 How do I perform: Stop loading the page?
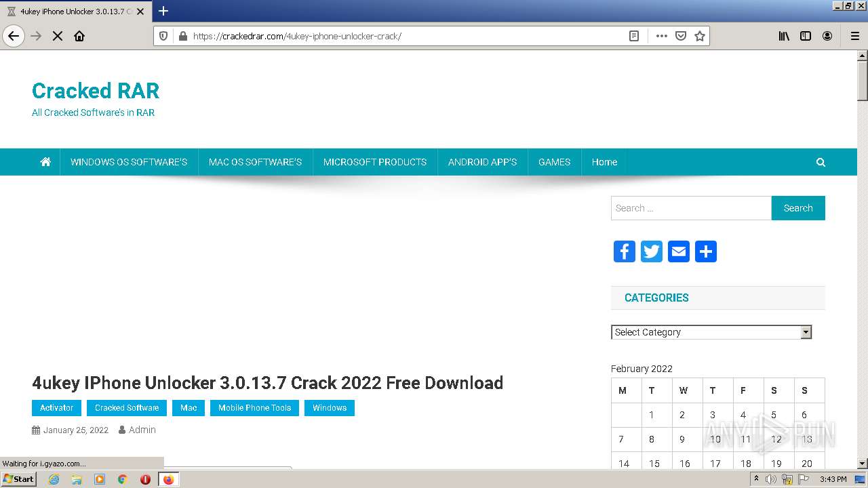pyautogui.click(x=58, y=36)
